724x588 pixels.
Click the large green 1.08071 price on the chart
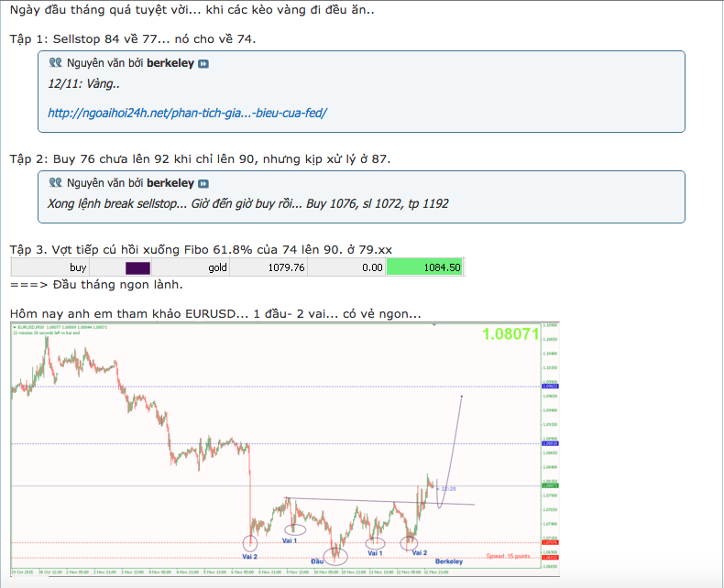point(510,334)
